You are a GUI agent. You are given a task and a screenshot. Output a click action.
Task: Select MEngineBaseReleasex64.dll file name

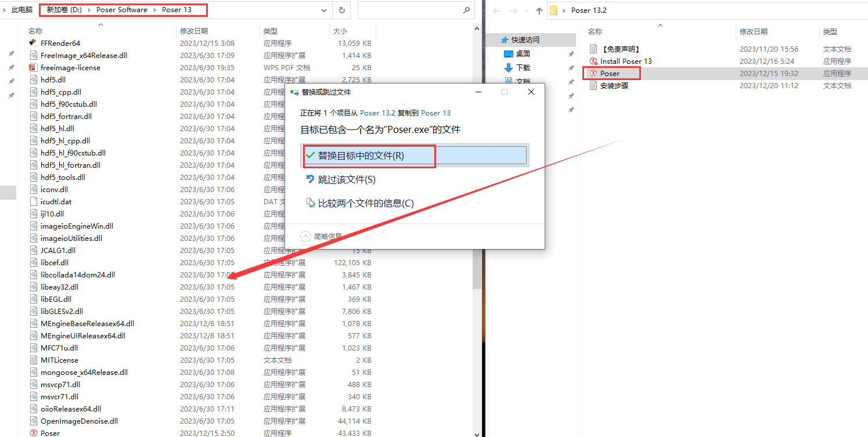[x=88, y=323]
